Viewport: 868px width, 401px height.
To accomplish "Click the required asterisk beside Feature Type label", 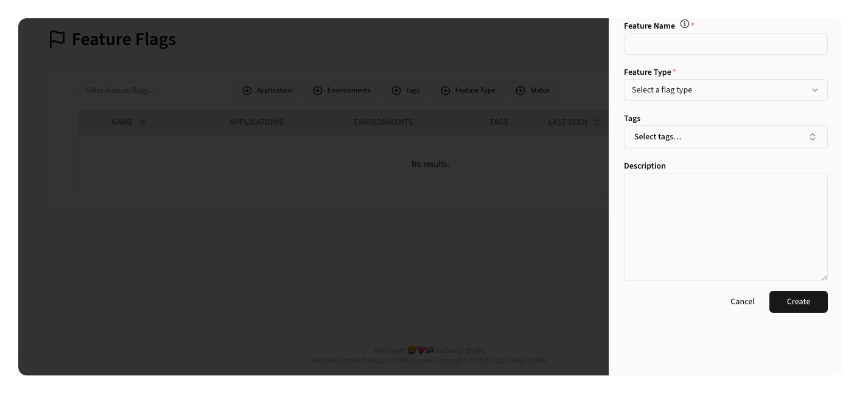I will pos(674,70).
